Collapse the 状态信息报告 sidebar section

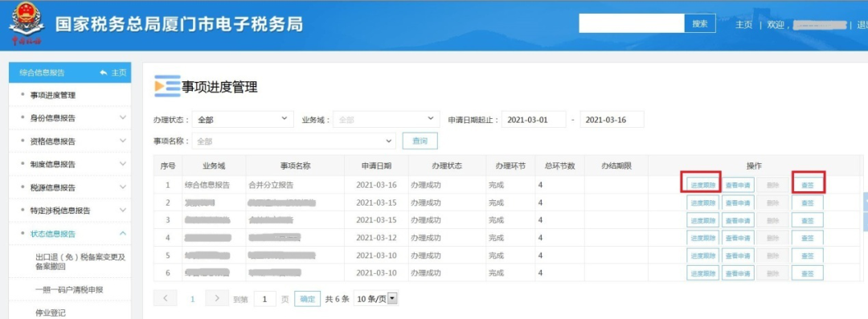(70, 234)
